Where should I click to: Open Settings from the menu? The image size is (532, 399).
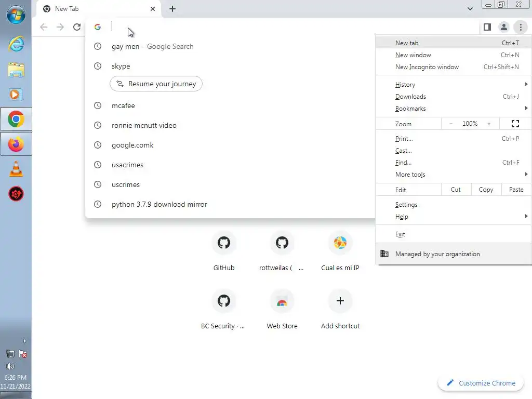(x=453, y=205)
